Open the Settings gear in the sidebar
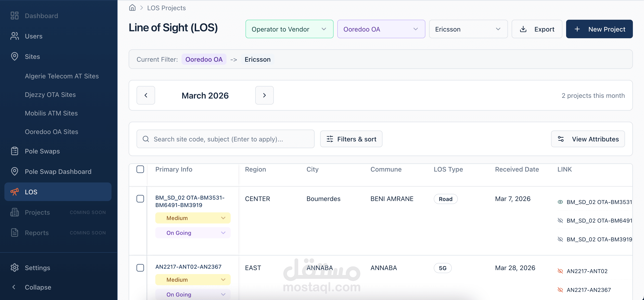The height and width of the screenshot is (300, 644). pyautogui.click(x=15, y=268)
